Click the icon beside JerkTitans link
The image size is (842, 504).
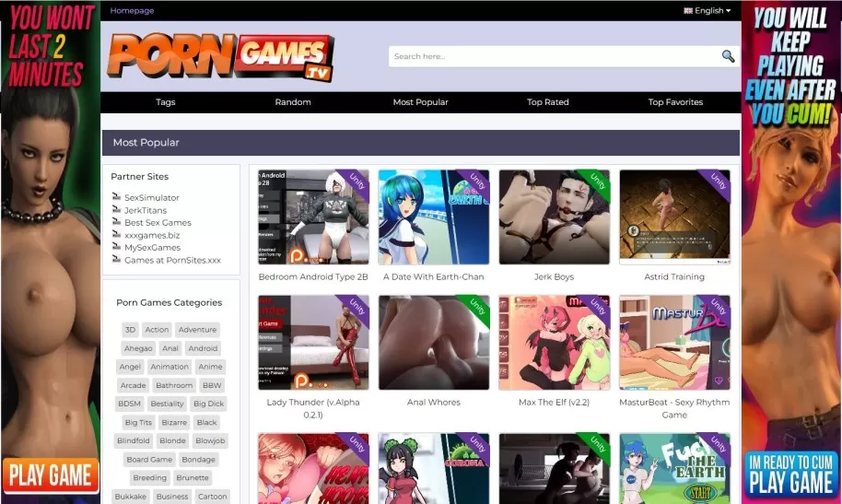pyautogui.click(x=116, y=209)
